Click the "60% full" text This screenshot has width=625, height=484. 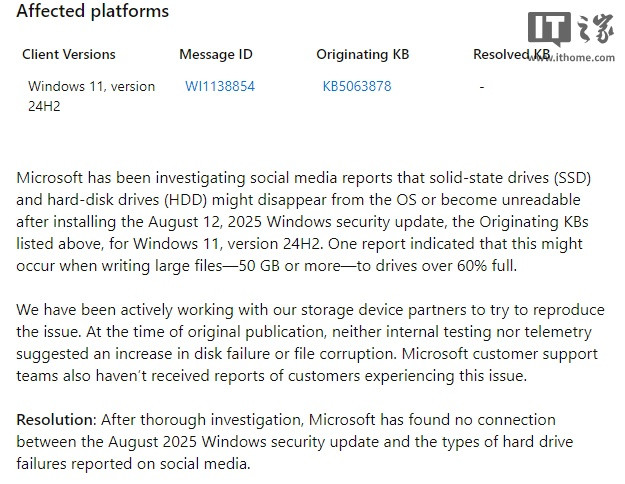pos(478,266)
